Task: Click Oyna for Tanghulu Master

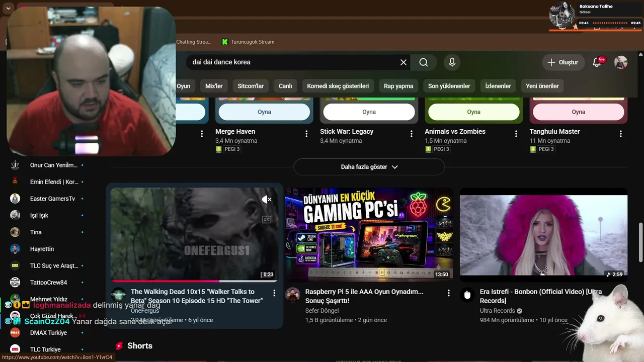Action: [x=578, y=112]
